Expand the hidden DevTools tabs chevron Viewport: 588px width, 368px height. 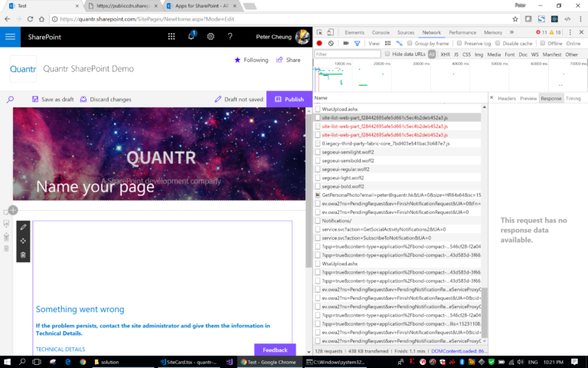point(511,32)
